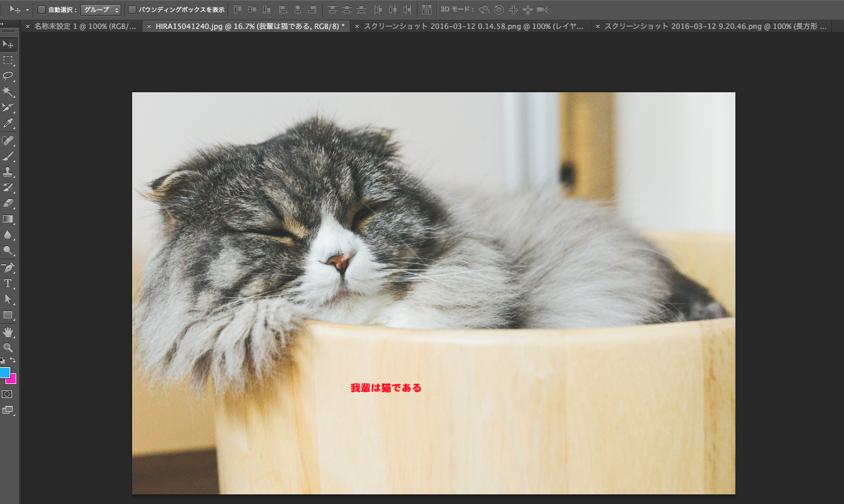Toggle Quick Mask mode button
Image resolution: width=844 pixels, height=504 pixels.
[x=7, y=394]
